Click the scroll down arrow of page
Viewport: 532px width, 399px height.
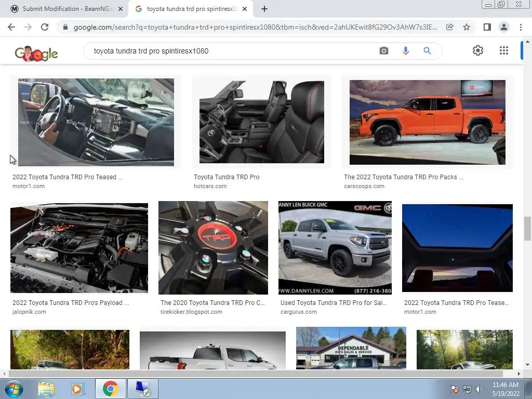[527, 365]
